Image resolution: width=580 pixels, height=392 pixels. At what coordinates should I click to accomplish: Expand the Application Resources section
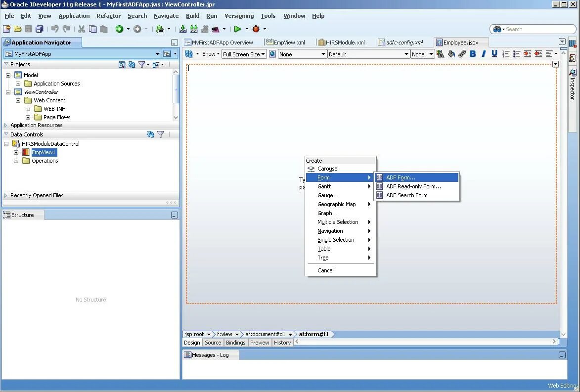point(5,126)
